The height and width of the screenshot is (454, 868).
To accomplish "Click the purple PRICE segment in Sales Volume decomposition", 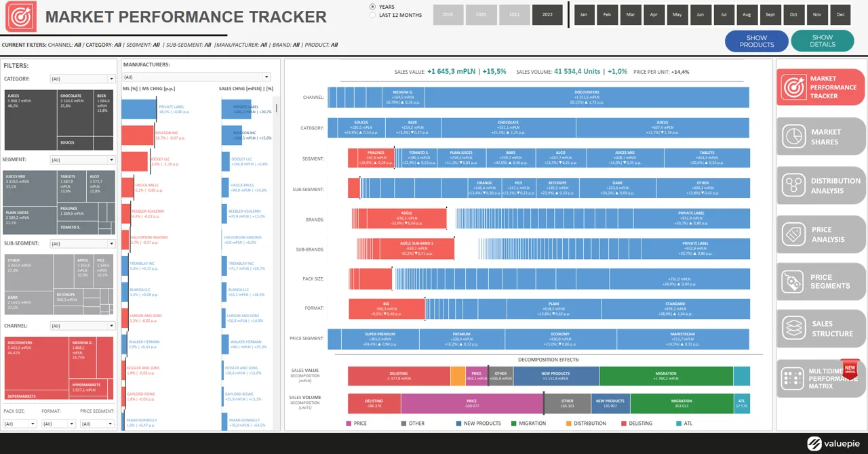I will pyautogui.click(x=472, y=403).
